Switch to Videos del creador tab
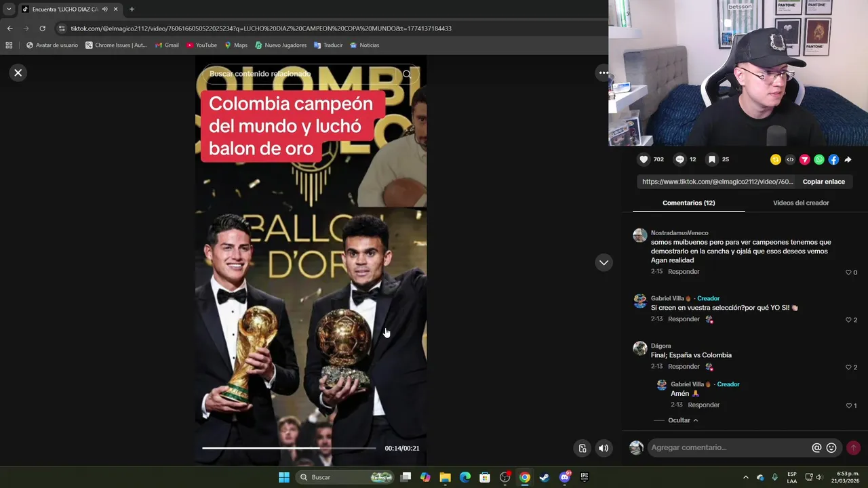This screenshot has height=488, width=868. [x=801, y=203]
